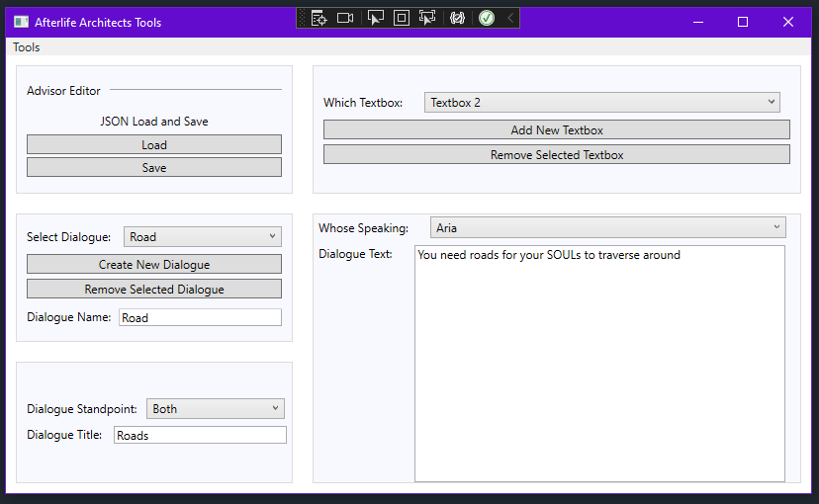
Task: Open the Which Textbox dropdown
Action: [x=601, y=103]
